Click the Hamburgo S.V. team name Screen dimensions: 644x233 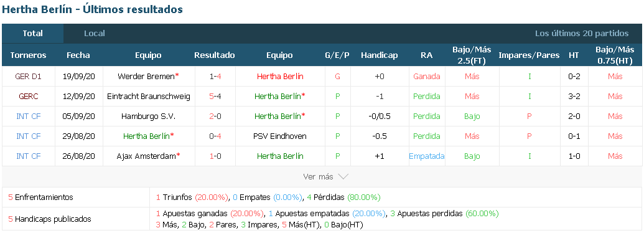pos(148,117)
